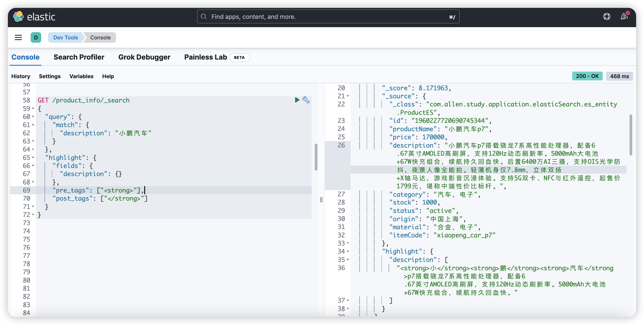The height and width of the screenshot is (325, 644).
Task: Switch to the Console tab
Action: 25,57
